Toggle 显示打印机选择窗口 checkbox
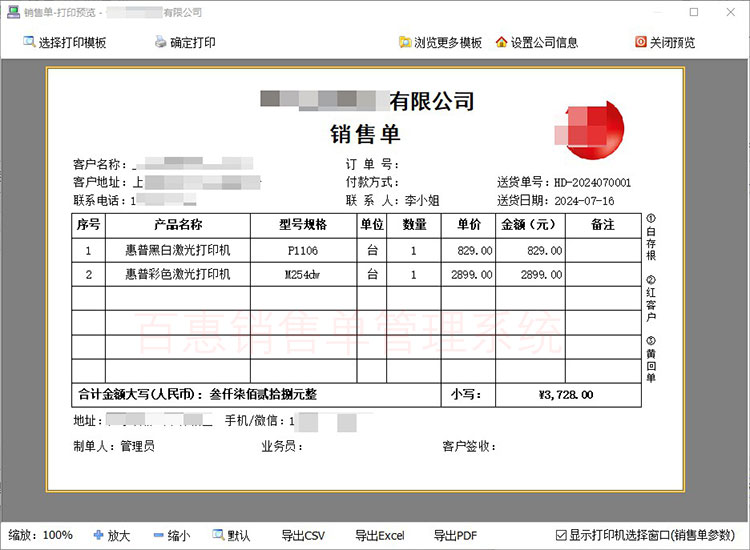The image size is (750, 550). point(561,535)
